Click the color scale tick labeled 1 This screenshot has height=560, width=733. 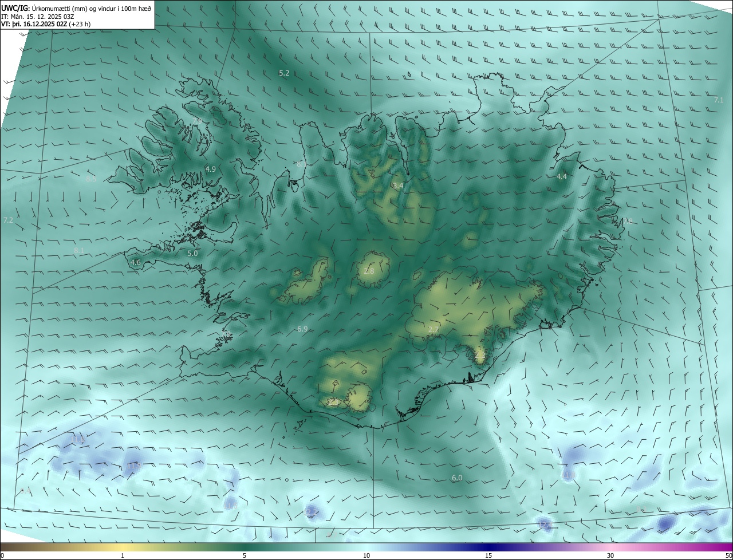123,555
